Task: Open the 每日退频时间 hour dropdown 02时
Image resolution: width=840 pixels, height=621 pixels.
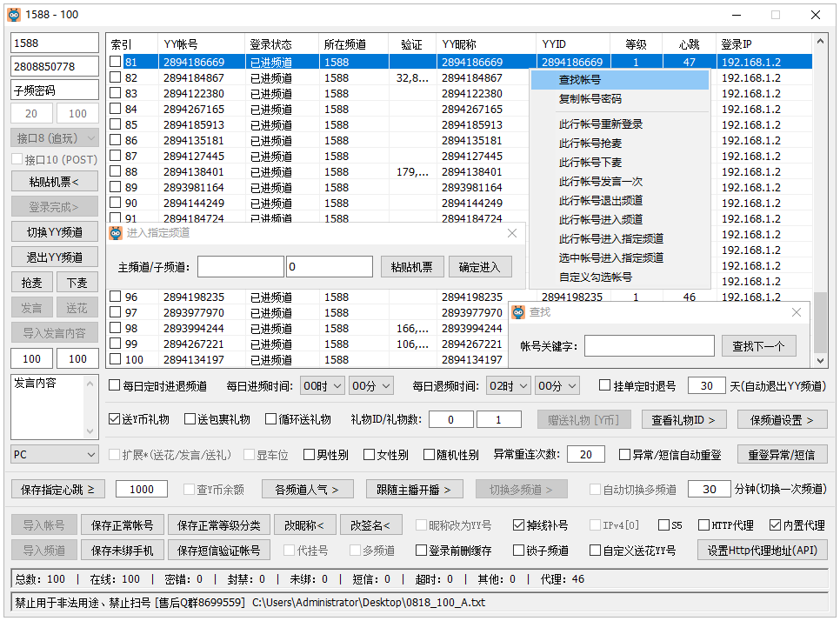Action: 509,386
